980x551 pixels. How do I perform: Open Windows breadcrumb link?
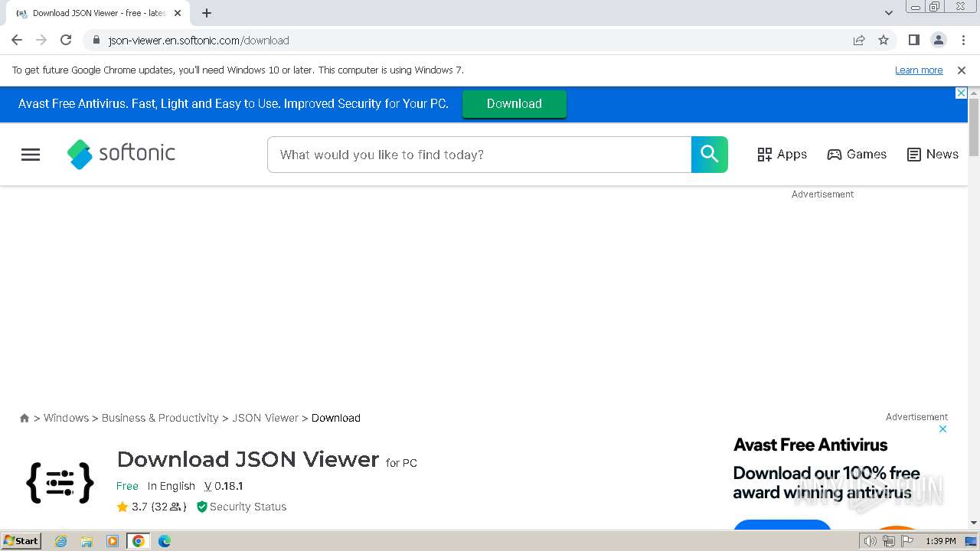[66, 418]
